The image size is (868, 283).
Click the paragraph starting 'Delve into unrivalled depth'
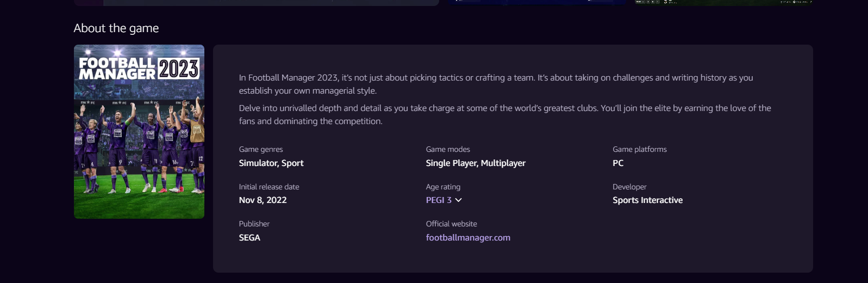(x=505, y=115)
